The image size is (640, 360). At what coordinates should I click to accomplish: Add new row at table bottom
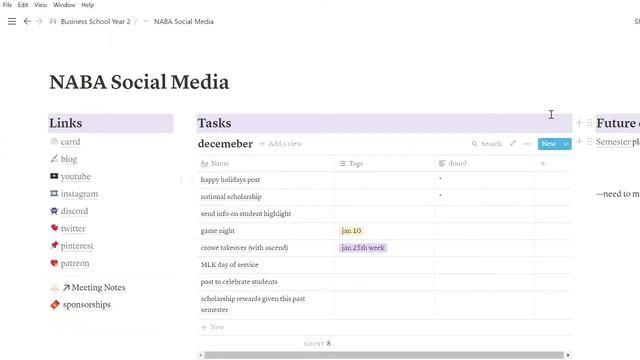click(213, 327)
